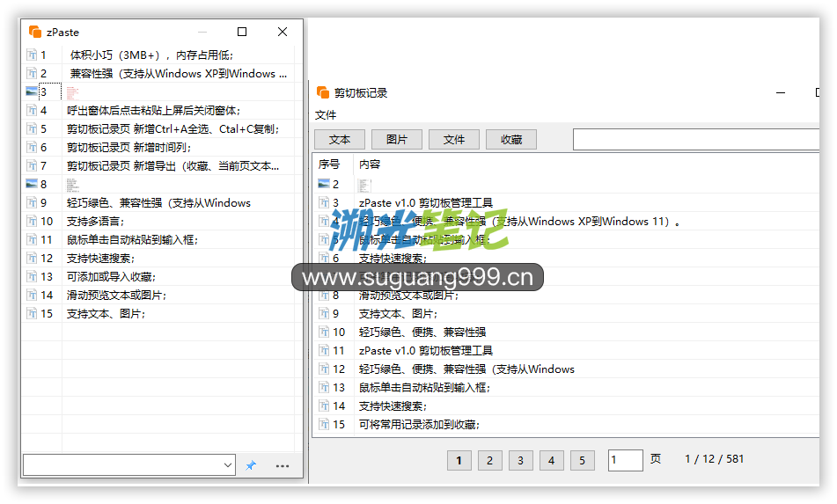The image size is (837, 504).
Task: Click the text type icon of zPaste row 7
Action: [x=32, y=166]
